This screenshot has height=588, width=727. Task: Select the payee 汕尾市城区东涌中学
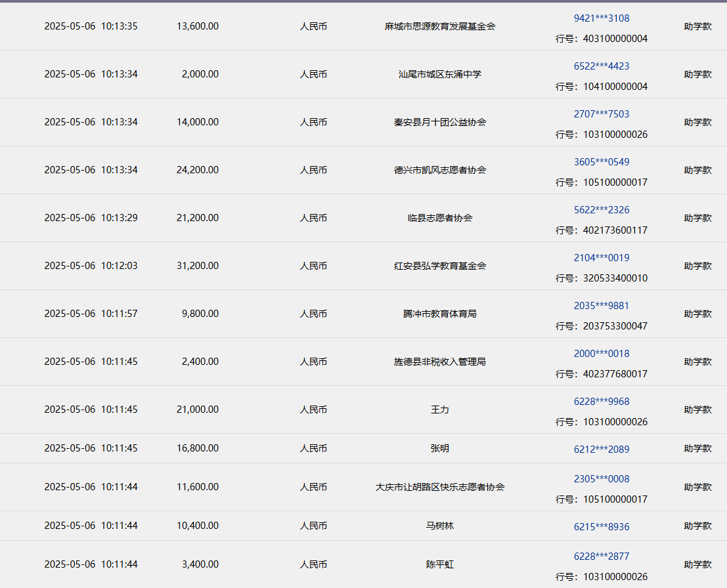(439, 74)
